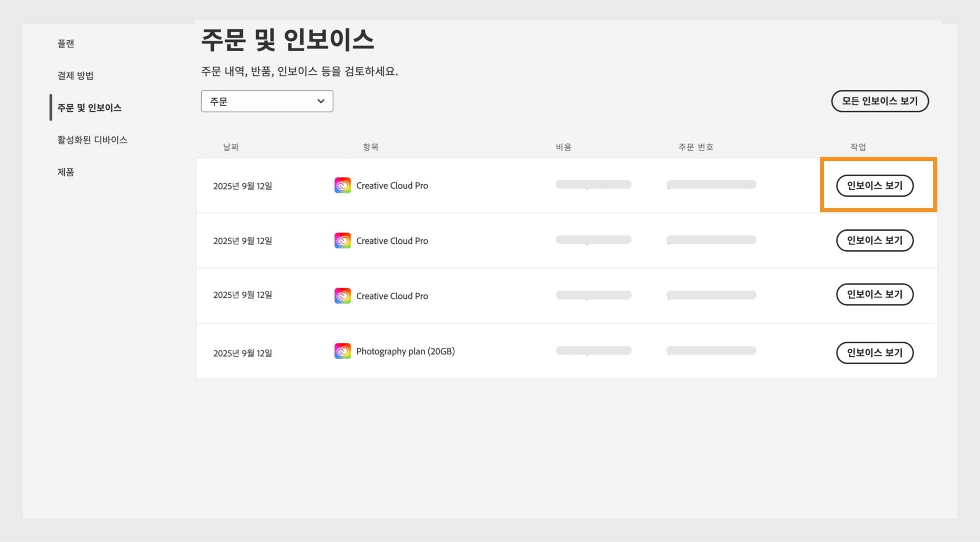Open the 플랜 sidebar section
This screenshot has width=980, height=542.
click(x=65, y=43)
